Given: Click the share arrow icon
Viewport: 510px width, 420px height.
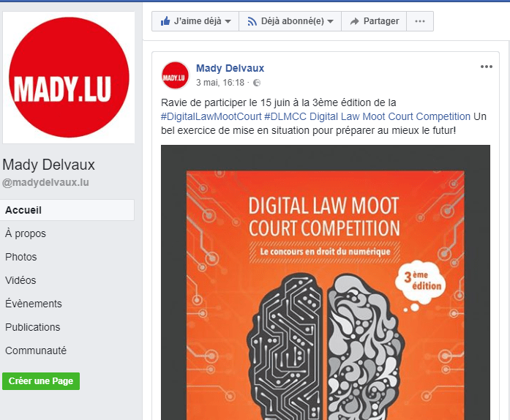Looking at the screenshot, I should click(x=355, y=21).
